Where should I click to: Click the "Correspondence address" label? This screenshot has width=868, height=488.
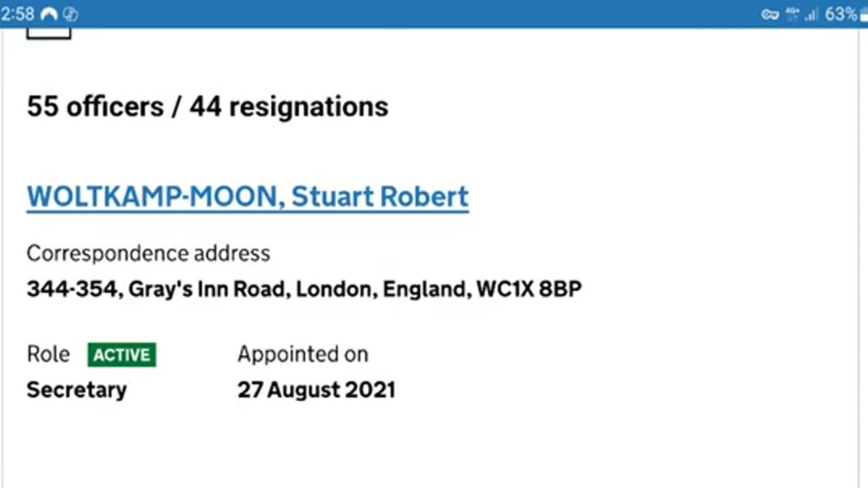(149, 253)
